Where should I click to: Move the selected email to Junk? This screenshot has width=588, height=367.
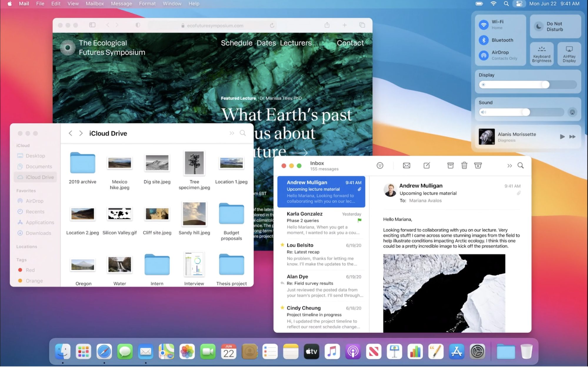(478, 165)
